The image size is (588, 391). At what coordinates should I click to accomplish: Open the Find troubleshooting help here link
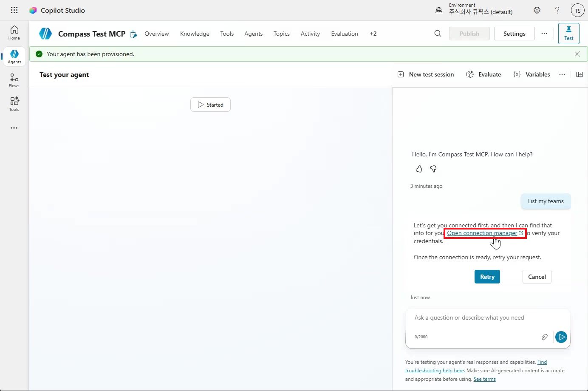(x=435, y=371)
